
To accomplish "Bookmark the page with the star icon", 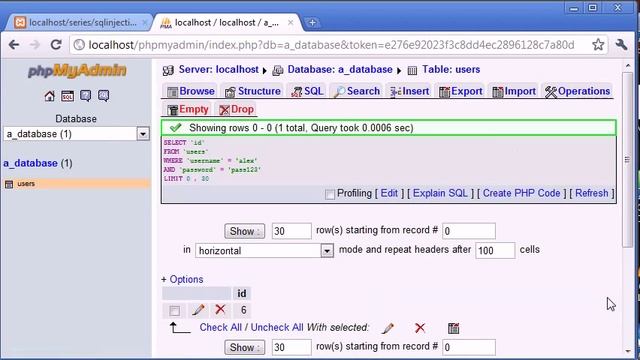I will (598, 44).
